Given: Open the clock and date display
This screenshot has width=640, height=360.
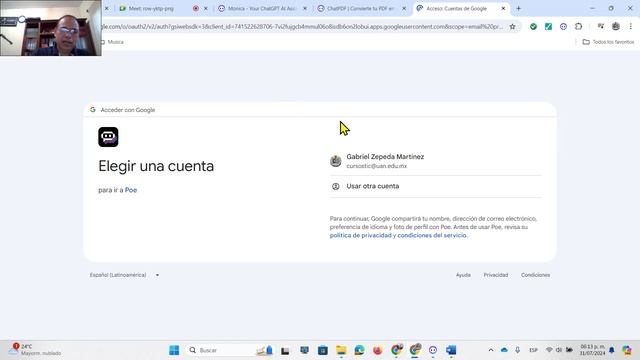Looking at the screenshot, I should click(x=593, y=350).
